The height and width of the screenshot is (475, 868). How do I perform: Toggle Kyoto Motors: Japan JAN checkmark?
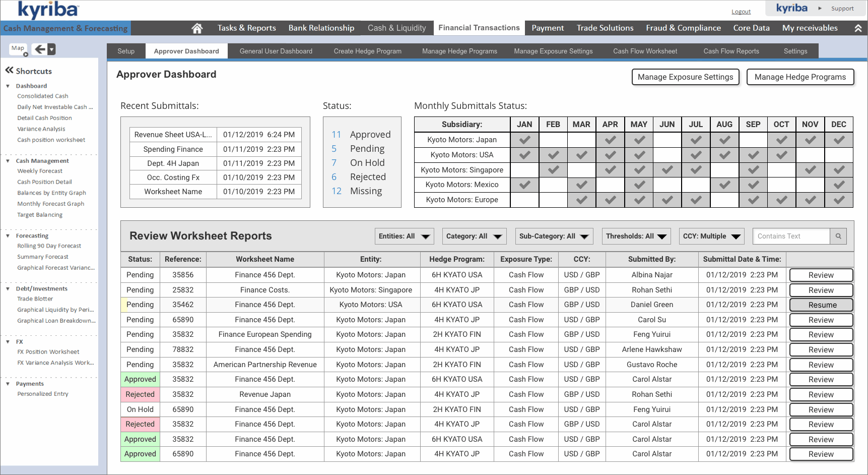coord(524,140)
